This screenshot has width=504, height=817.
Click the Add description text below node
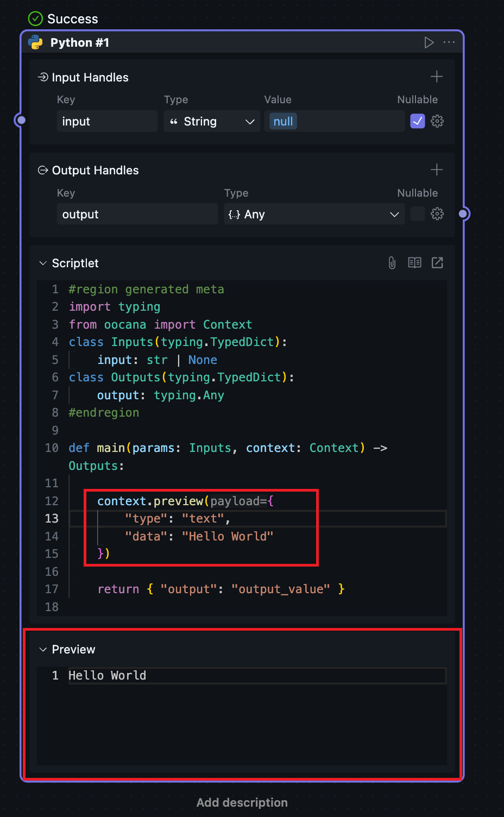click(x=242, y=802)
